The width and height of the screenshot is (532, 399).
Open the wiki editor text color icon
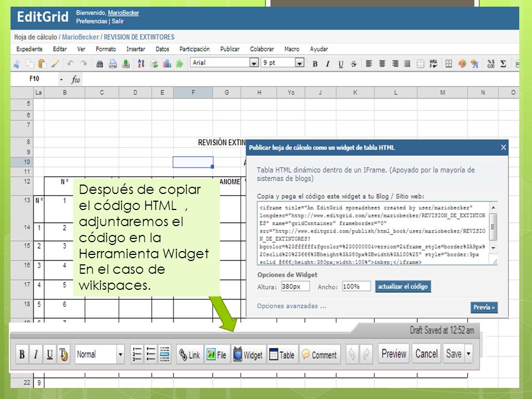tap(63, 354)
